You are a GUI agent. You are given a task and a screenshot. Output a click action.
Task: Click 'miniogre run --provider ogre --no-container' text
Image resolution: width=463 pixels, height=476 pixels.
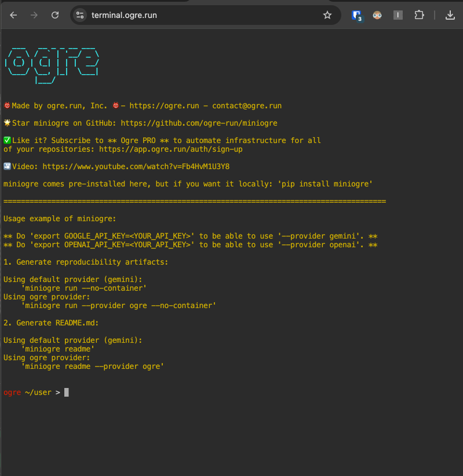tap(118, 306)
